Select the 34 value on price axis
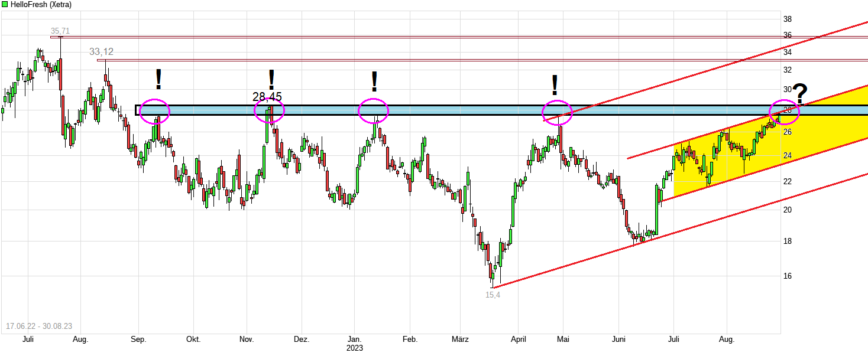This screenshot has height=359, width=868. coord(788,52)
